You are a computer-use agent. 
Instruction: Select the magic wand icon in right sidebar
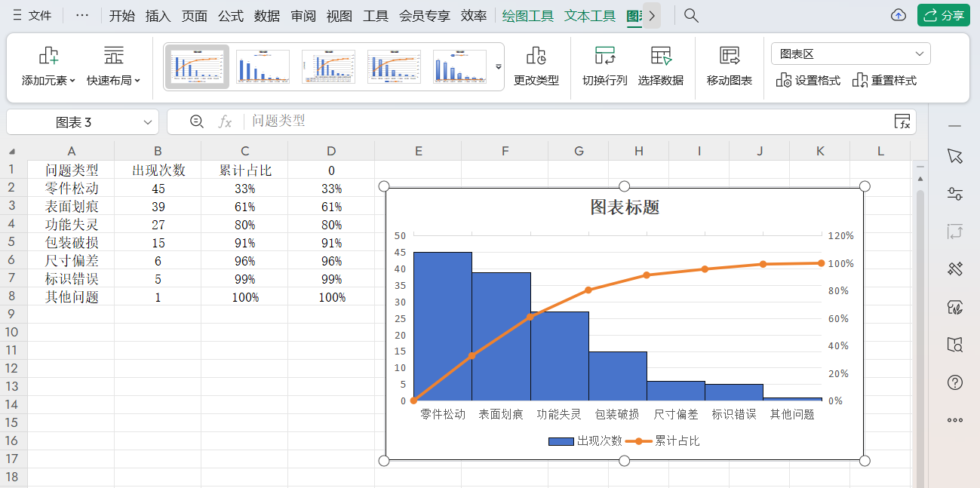(x=954, y=269)
